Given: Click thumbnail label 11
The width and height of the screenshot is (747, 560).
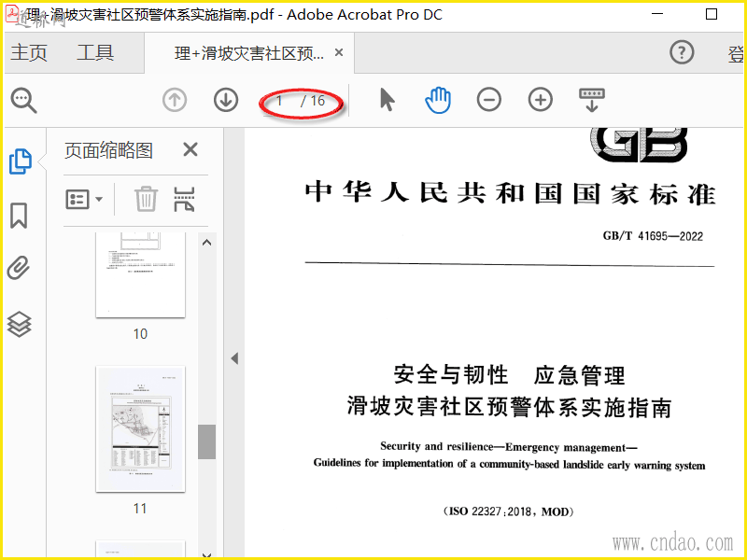Looking at the screenshot, I should click(x=139, y=509).
